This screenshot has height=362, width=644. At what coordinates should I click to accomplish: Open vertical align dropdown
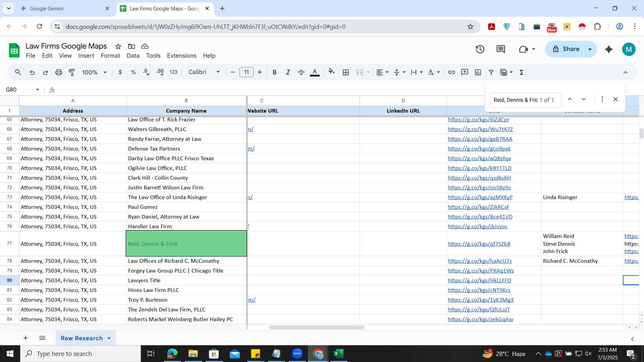point(399,72)
